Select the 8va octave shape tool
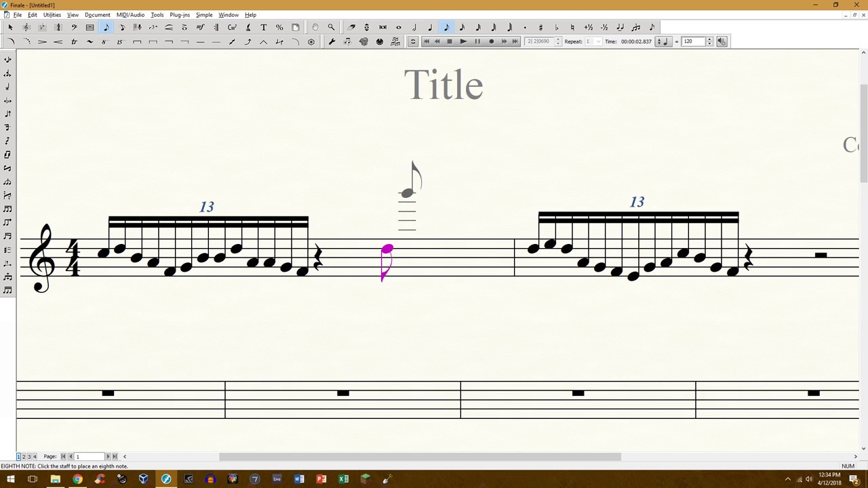The height and width of the screenshot is (488, 868). (104, 41)
